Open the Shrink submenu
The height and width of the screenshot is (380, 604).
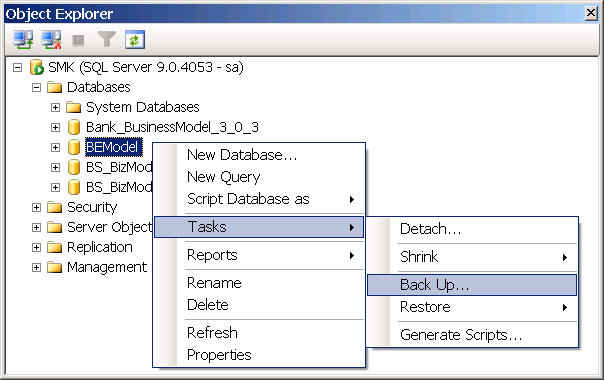[x=472, y=257]
